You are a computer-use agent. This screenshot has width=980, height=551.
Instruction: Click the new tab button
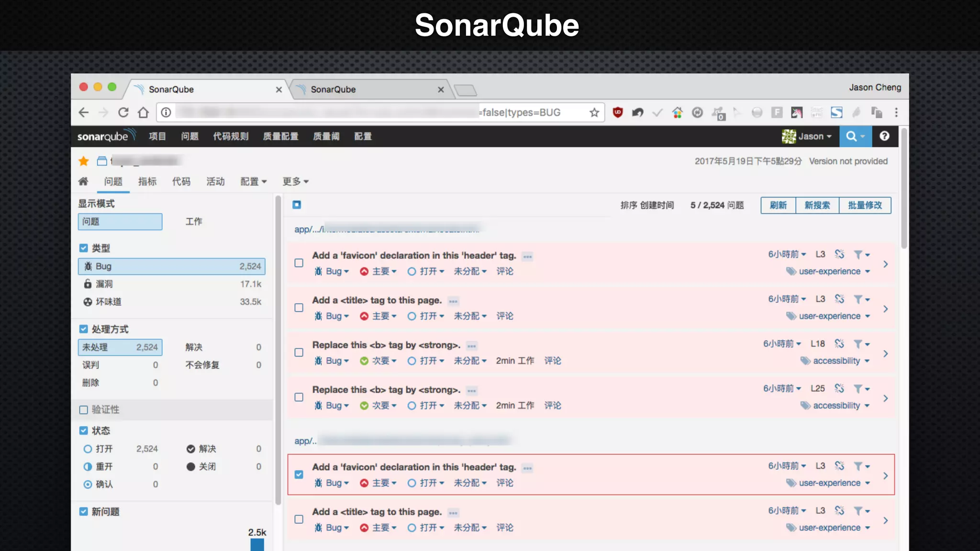tap(465, 90)
